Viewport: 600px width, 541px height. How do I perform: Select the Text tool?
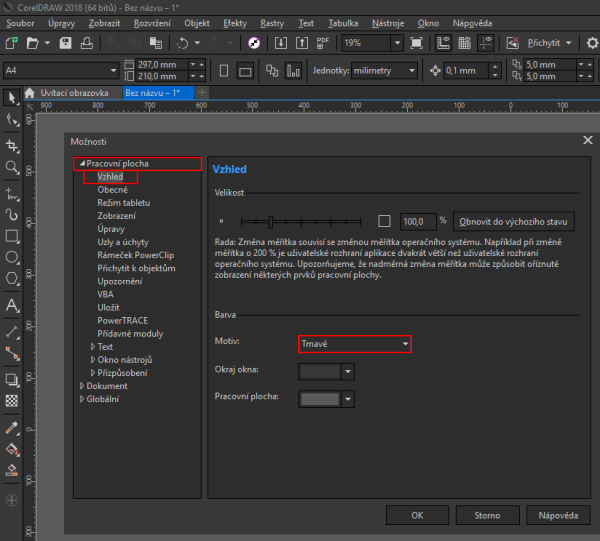[x=11, y=305]
